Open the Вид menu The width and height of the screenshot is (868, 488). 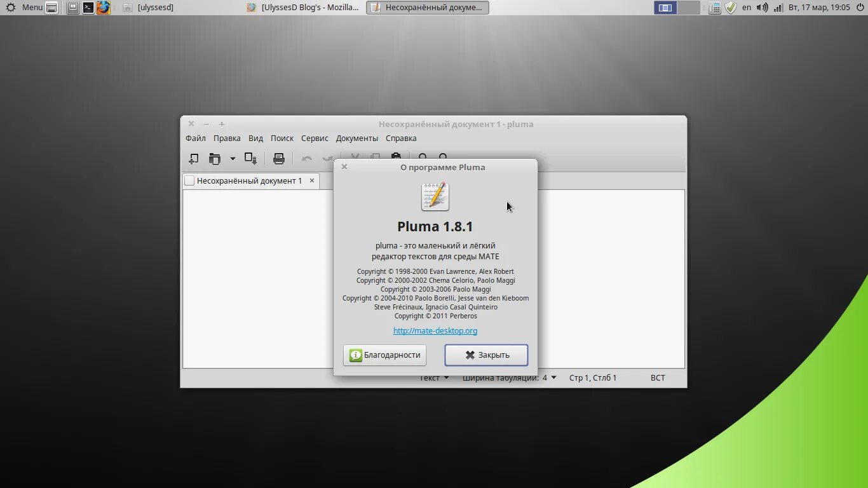click(255, 138)
